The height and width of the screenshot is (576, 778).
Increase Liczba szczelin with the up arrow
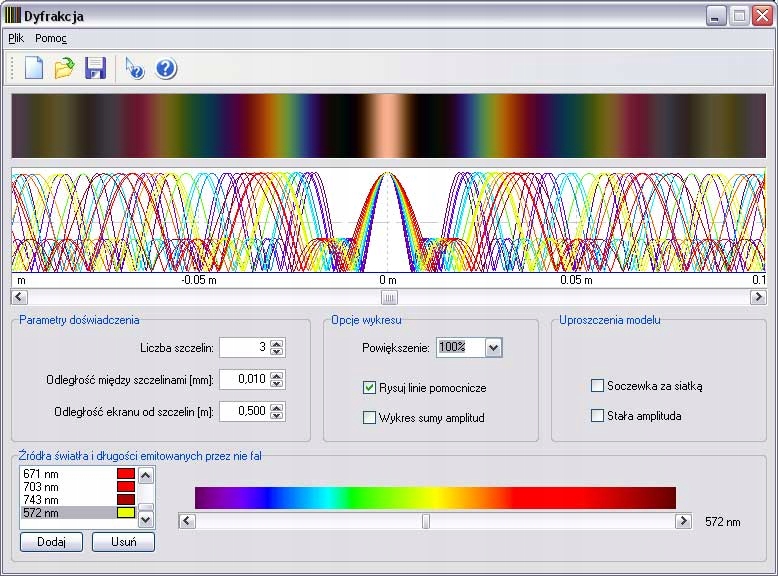[277, 343]
